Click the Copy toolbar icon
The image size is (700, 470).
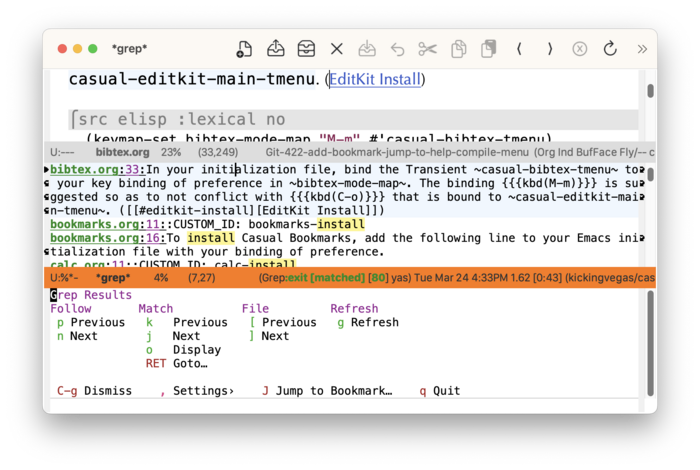[458, 49]
